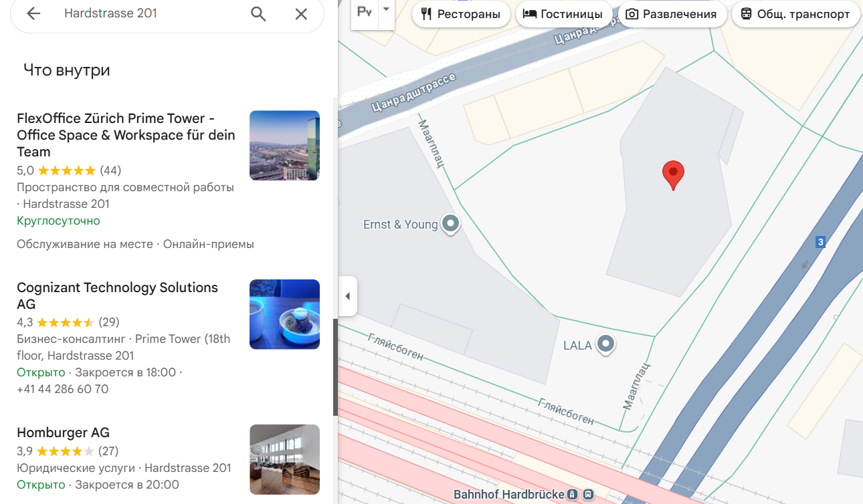This screenshot has width=863, height=504.
Task: Click the (29) review count
Action: pyautogui.click(x=109, y=322)
